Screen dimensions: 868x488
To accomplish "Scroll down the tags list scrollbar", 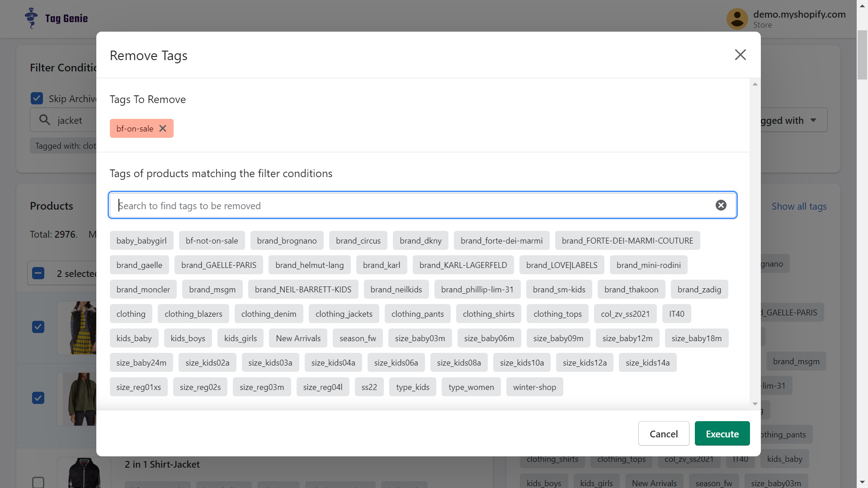I will pyautogui.click(x=755, y=404).
